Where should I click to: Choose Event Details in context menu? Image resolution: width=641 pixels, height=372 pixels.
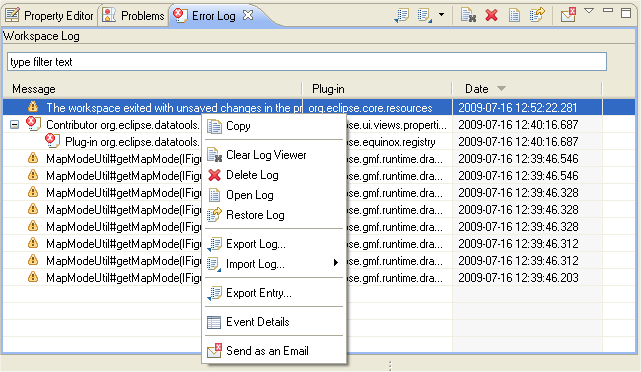274,322
